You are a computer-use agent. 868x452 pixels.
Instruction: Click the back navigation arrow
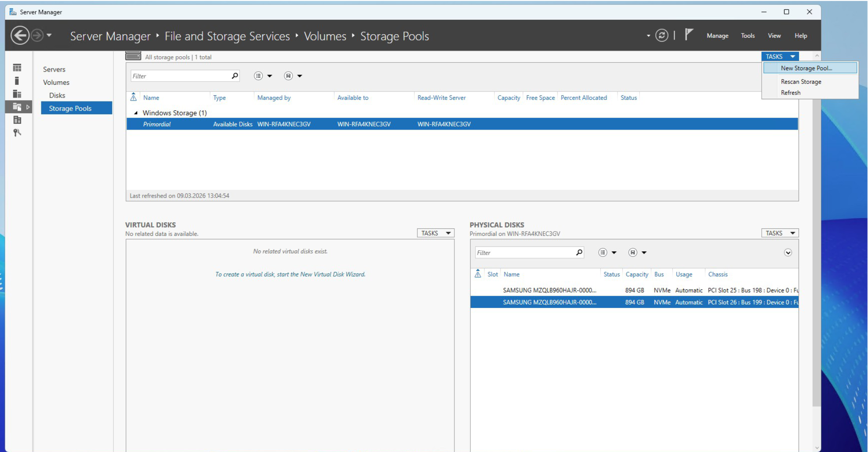[x=20, y=36]
